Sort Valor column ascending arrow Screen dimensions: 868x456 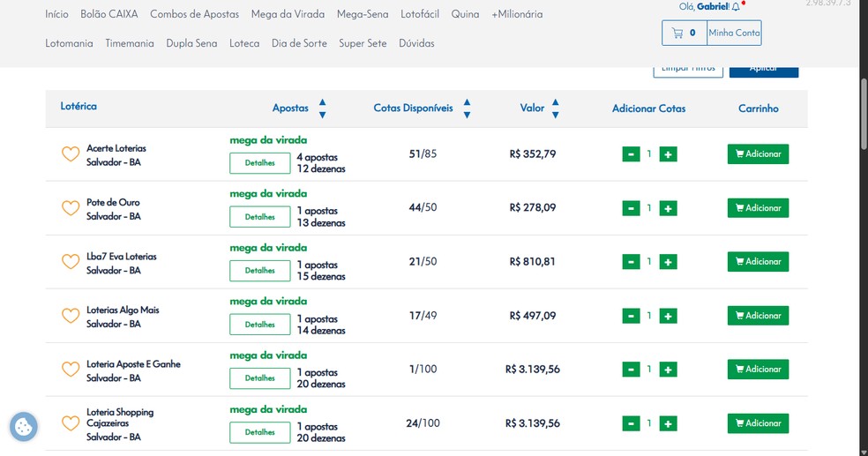pyautogui.click(x=555, y=102)
